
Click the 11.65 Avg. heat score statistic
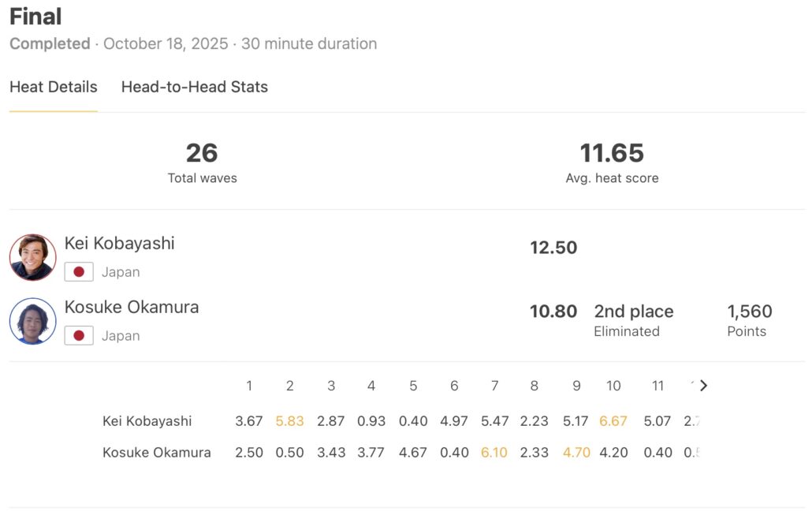612,153
